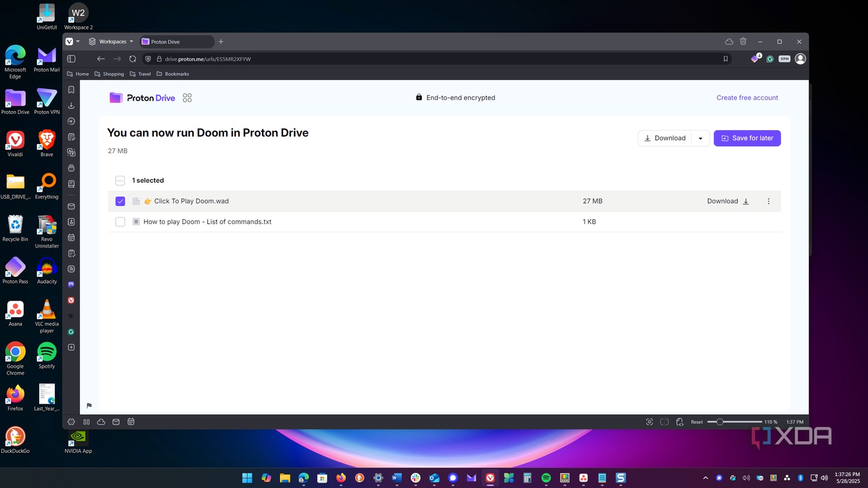Screen dimensions: 868x488
Task: Open the Travel bookmarks folder
Action: tap(140, 74)
